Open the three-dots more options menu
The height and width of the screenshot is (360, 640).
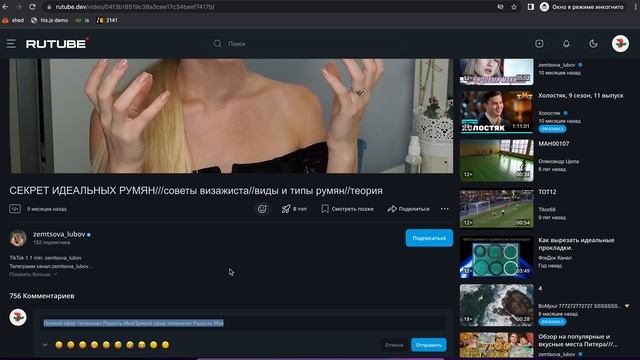point(444,209)
